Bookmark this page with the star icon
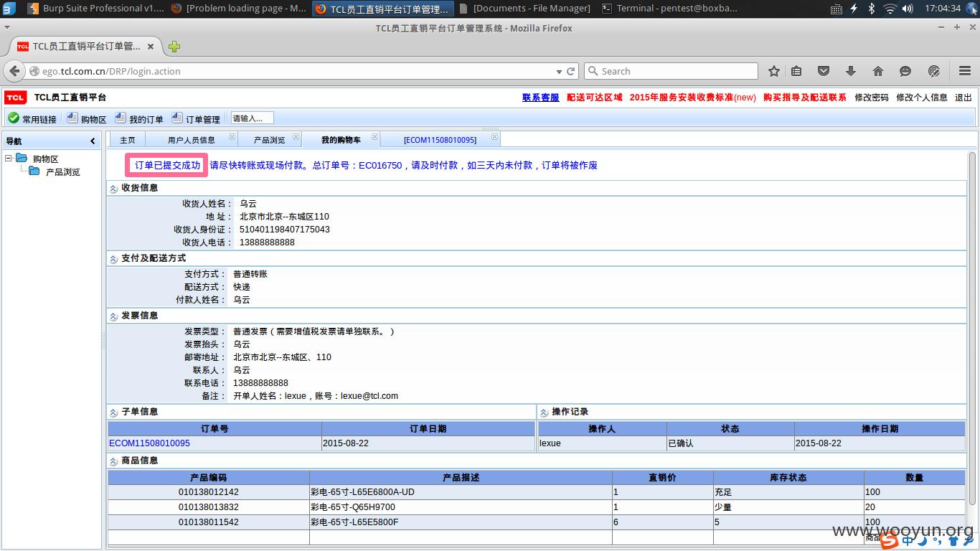The width and height of the screenshot is (980, 551). pos(773,71)
